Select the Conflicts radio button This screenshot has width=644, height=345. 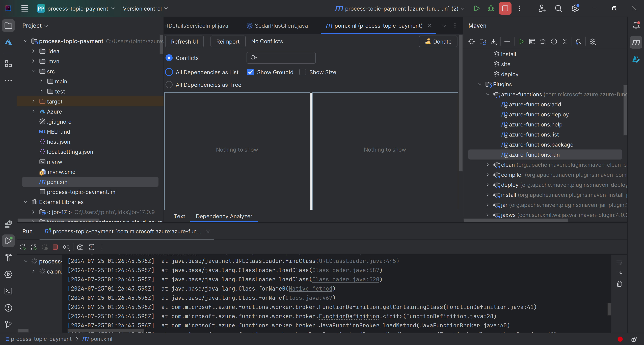tap(169, 58)
